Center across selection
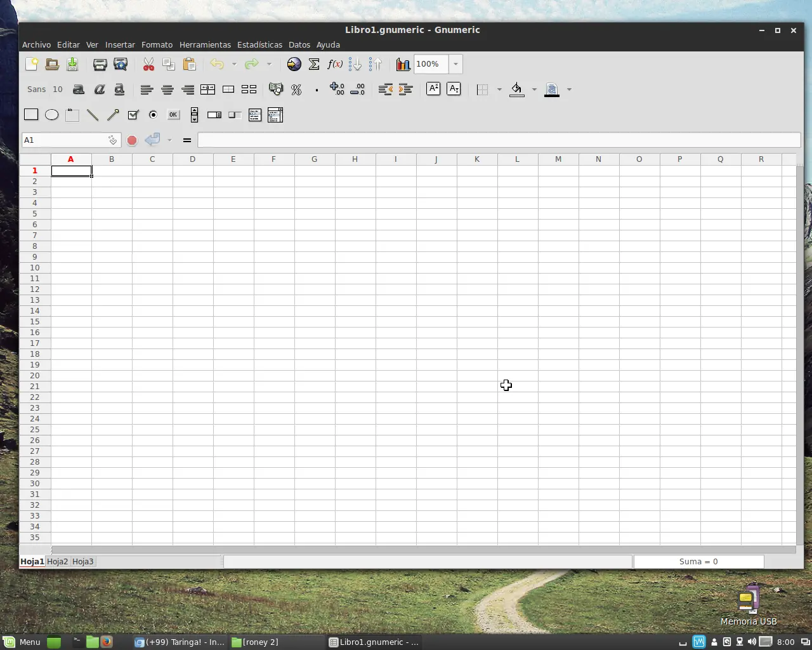Image resolution: width=812 pixels, height=650 pixels. [x=208, y=90]
